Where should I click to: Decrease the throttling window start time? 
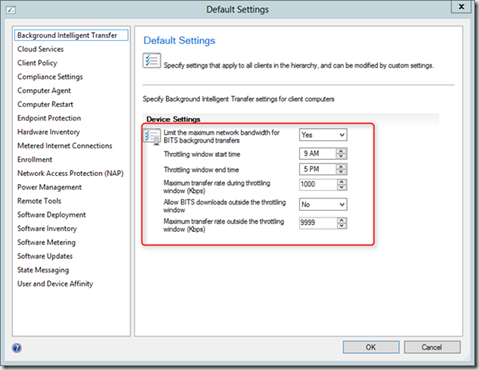(341, 156)
